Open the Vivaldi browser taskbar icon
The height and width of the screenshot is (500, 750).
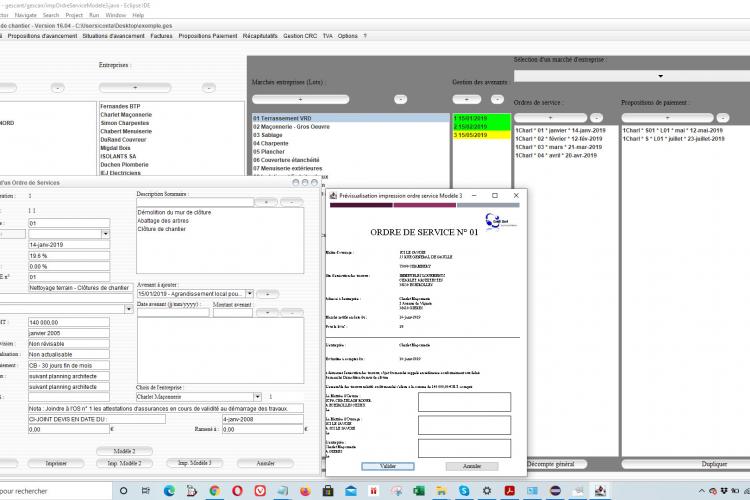(260, 490)
